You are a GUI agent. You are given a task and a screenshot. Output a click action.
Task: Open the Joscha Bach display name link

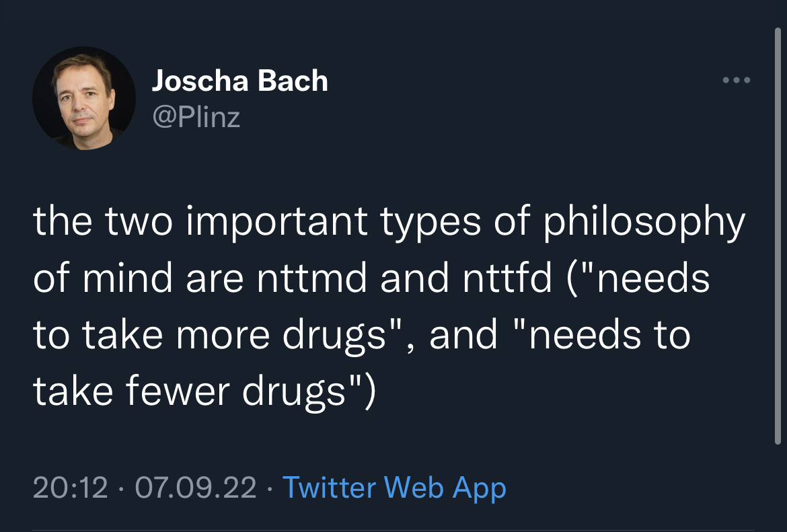240,81
